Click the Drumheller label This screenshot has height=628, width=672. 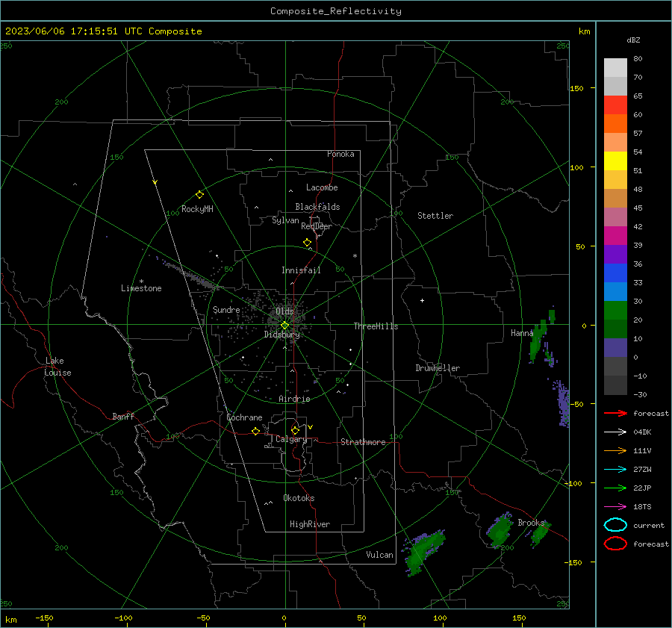click(438, 368)
